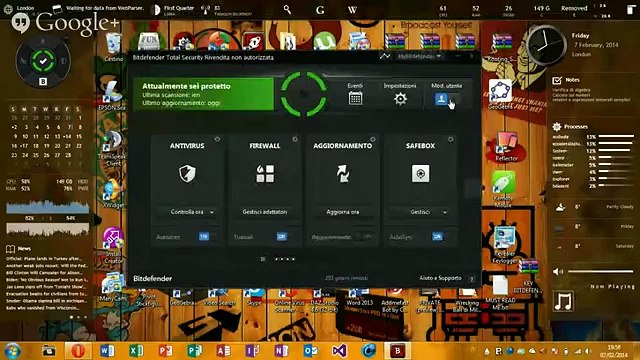640x360 pixels.
Task: Toggle the Safebox AutoSync switch
Action: click(x=441, y=237)
